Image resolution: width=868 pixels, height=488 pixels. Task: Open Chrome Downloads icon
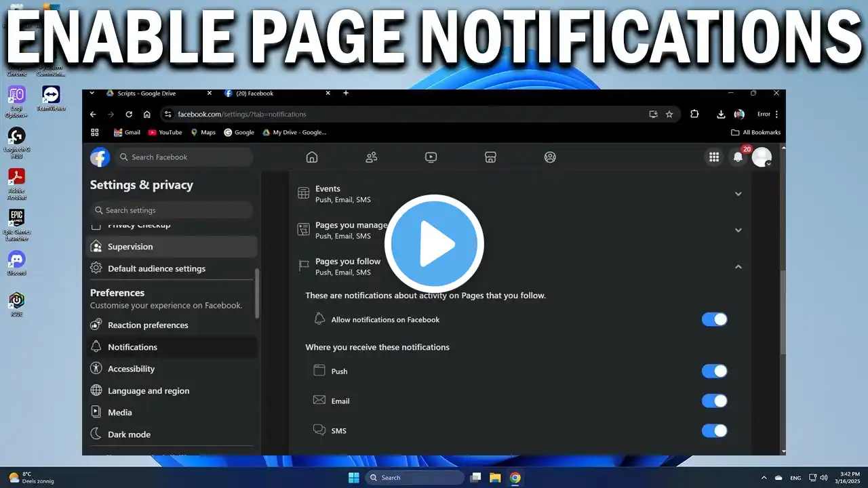[722, 115]
